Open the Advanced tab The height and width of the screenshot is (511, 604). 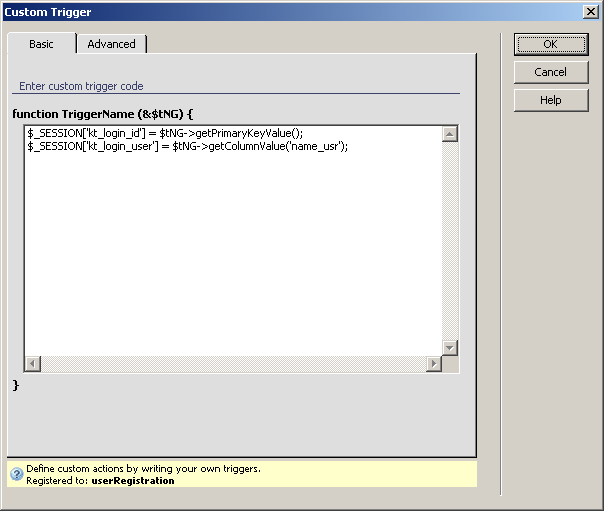click(111, 44)
